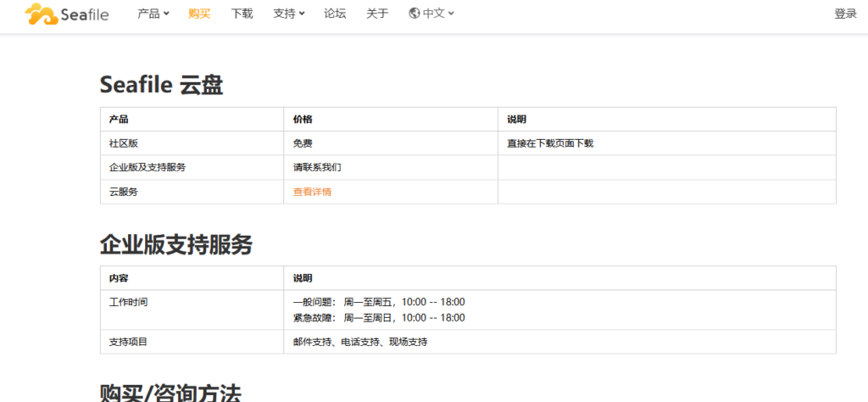Open the 下载 nav item

(242, 14)
